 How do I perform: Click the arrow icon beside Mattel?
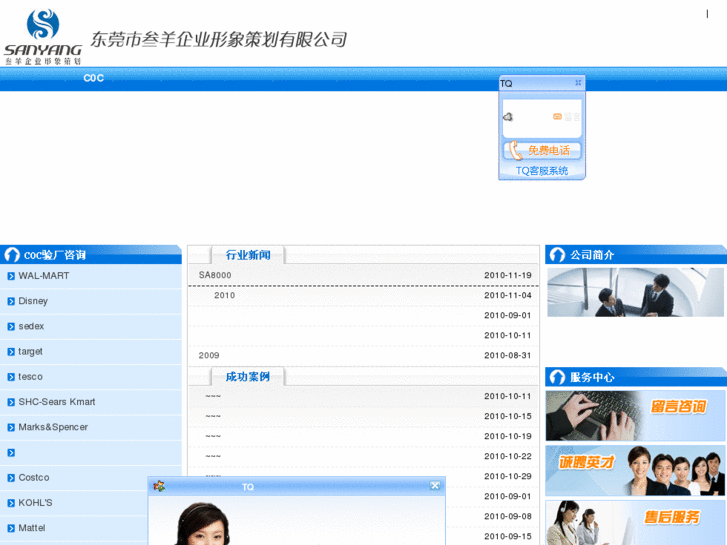(11, 528)
